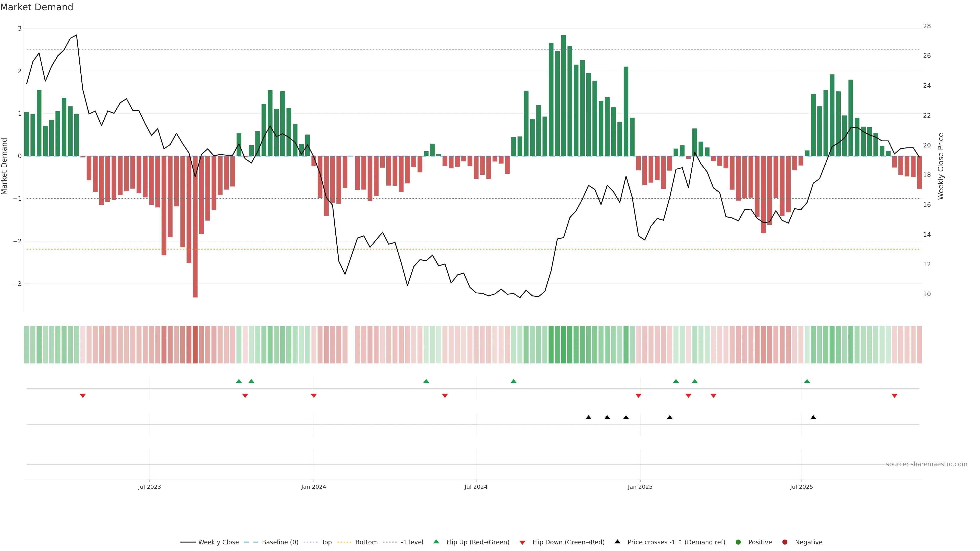This screenshot has width=980, height=551.
Task: Click the source: sharemaestro.com text
Action: [x=926, y=464]
